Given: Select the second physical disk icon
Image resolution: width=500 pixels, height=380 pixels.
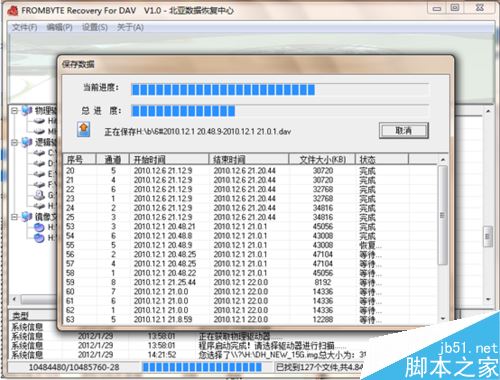Looking at the screenshot, I should point(39,131).
